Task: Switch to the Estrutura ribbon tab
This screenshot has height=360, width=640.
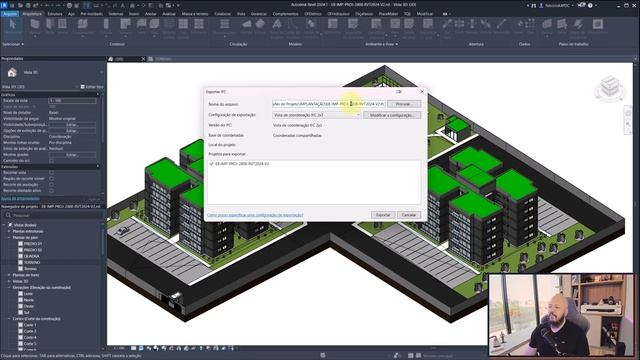Action: point(55,13)
